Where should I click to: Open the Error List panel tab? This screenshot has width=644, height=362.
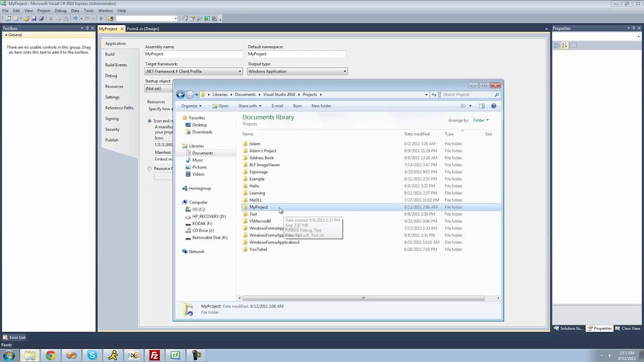pyautogui.click(x=14, y=337)
